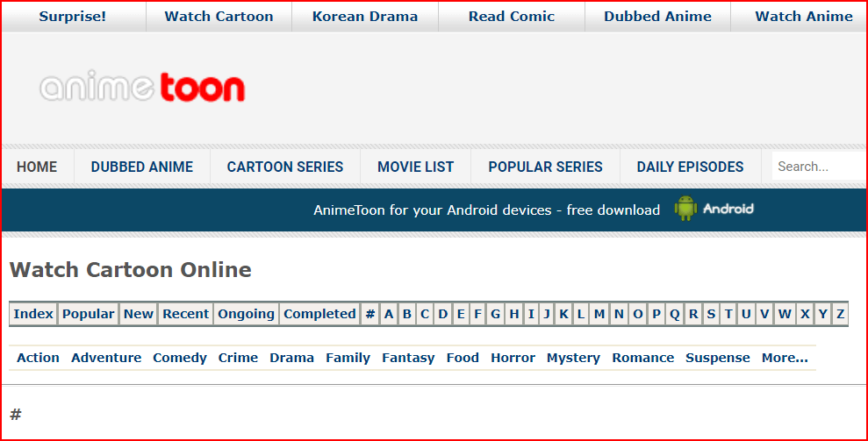Switch to the Index tab

(33, 314)
